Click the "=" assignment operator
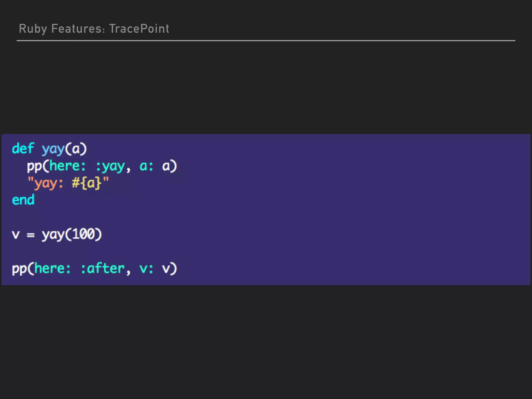The width and height of the screenshot is (532, 399). pos(31,235)
